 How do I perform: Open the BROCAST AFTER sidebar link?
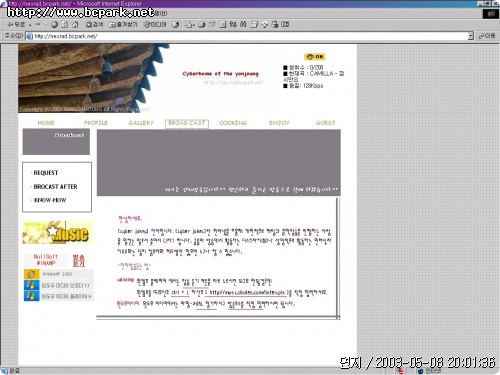tap(55, 187)
